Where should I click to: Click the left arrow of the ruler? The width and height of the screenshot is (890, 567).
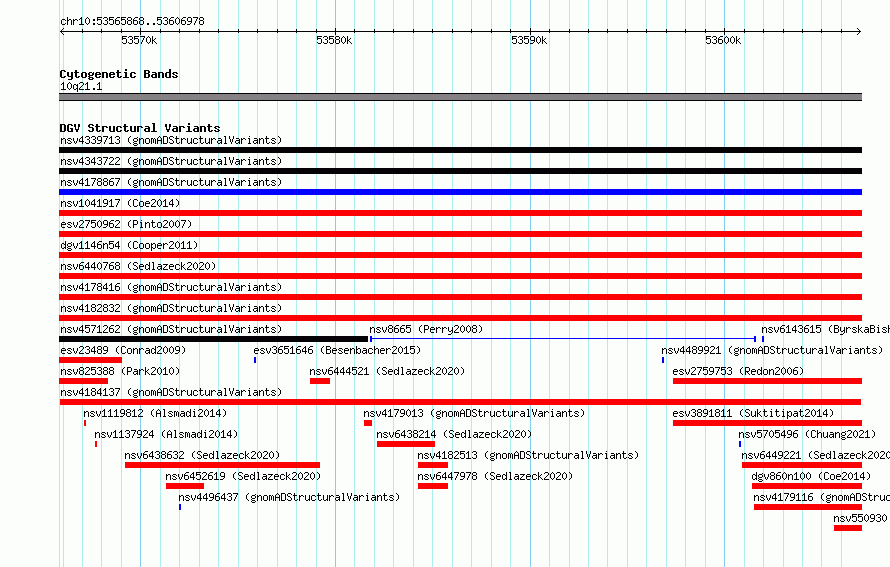click(x=62, y=32)
